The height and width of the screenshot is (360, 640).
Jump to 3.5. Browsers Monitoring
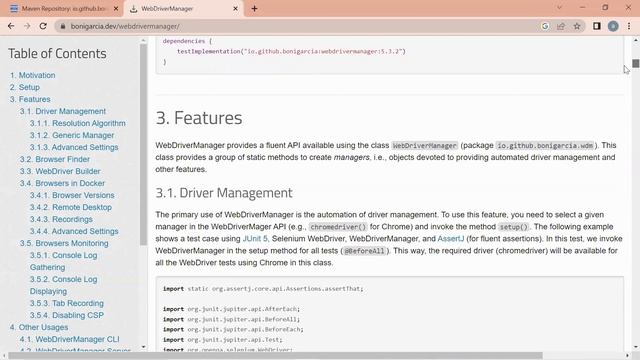pos(64,243)
